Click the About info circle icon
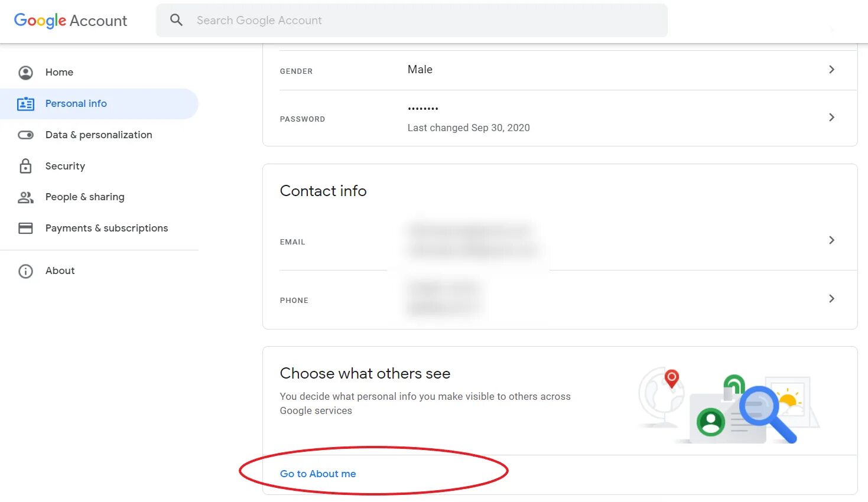Image resolution: width=868 pixels, height=502 pixels. (x=25, y=271)
